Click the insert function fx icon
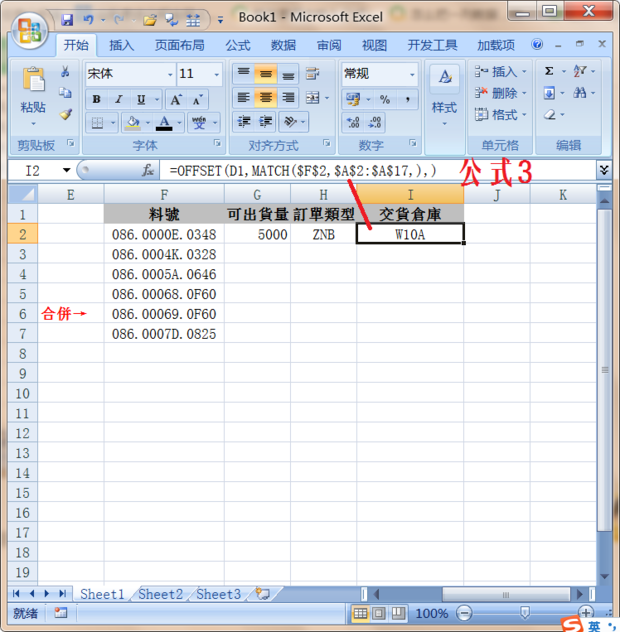Viewport: 620px width, 632px height. 148,170
